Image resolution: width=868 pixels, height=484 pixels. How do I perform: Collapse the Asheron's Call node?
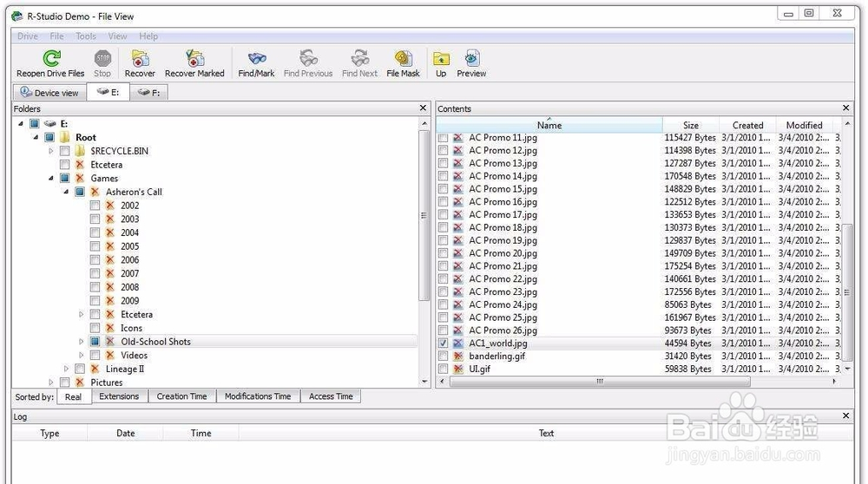[67, 192]
